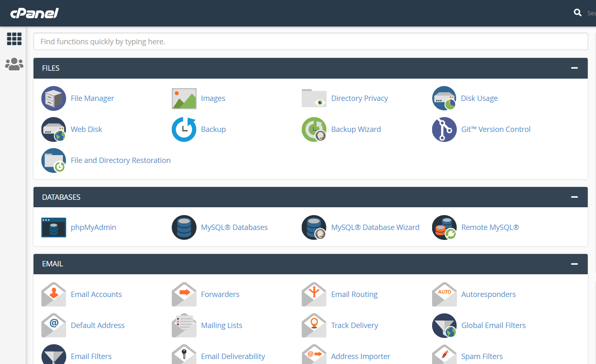The height and width of the screenshot is (364, 596).
Task: Collapse the EMAIL section
Action: 574,264
